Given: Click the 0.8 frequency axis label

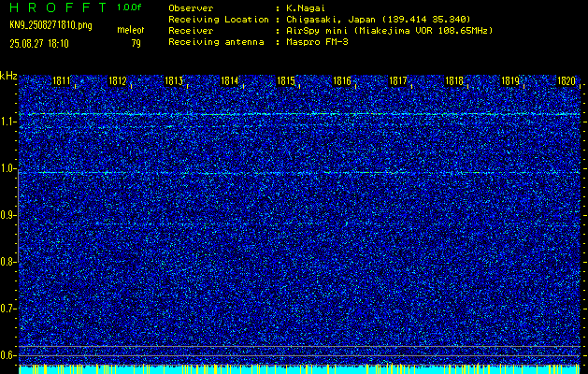Looking at the screenshot, I should (x=7, y=262).
